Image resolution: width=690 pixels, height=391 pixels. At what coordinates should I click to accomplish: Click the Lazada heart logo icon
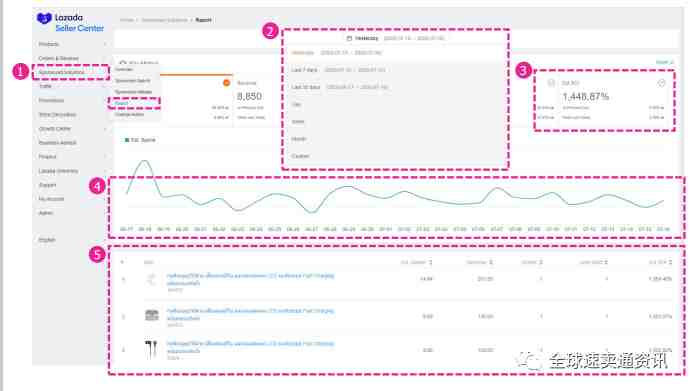44,18
